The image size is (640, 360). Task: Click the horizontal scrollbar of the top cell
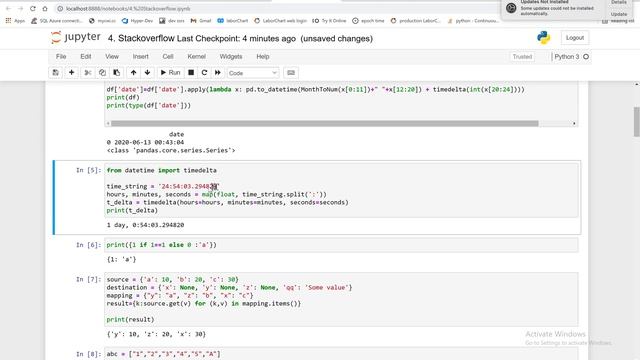[324, 123]
